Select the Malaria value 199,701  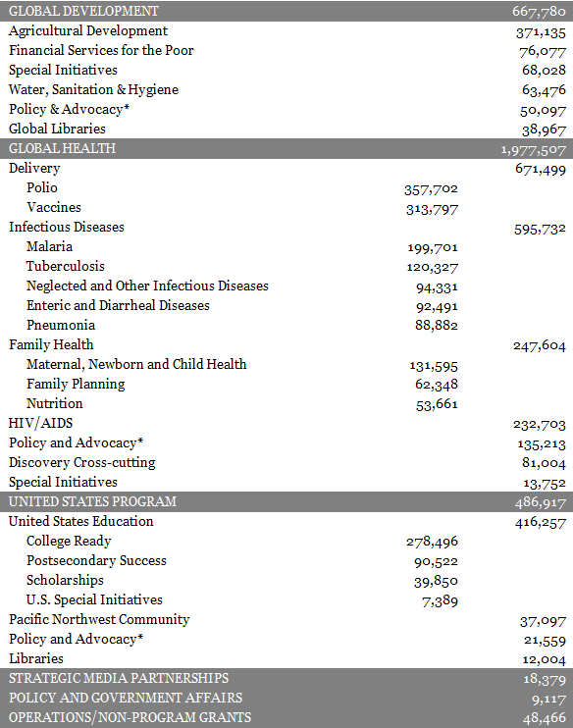433,248
